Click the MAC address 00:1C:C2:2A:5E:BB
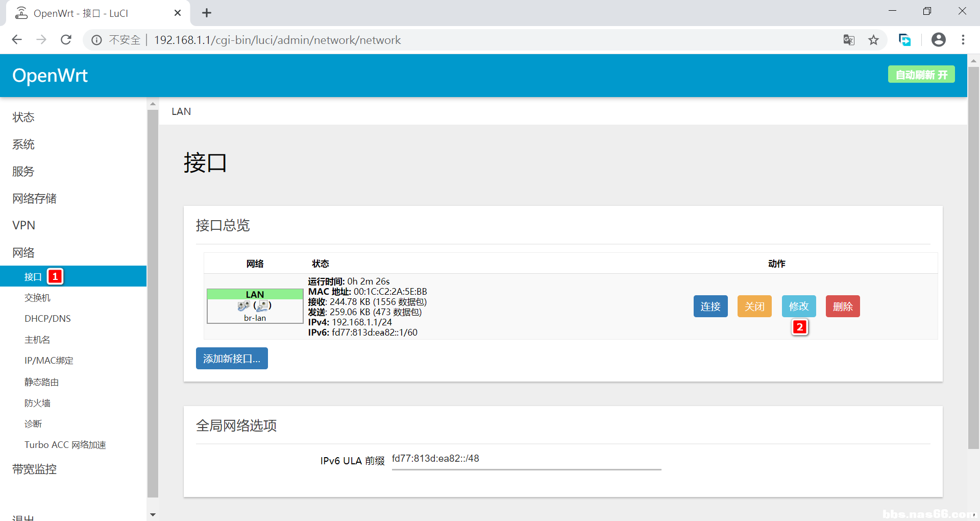Image resolution: width=980 pixels, height=521 pixels. [x=390, y=292]
